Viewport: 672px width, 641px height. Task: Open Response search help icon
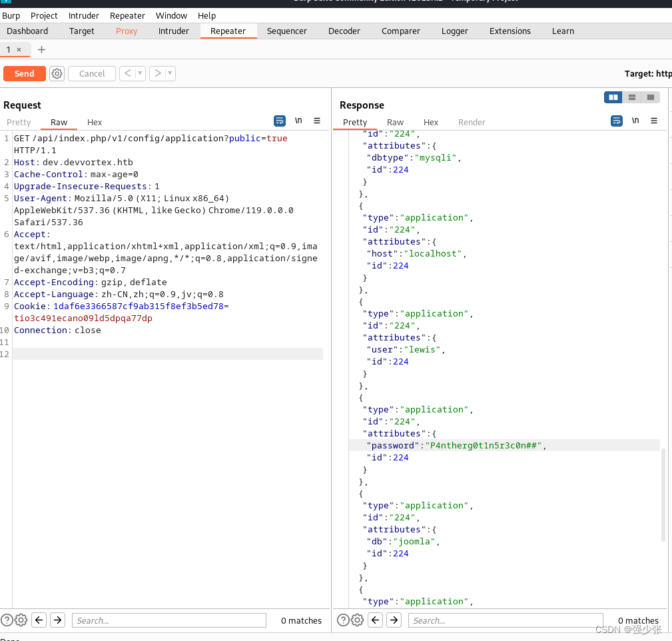pos(343,620)
